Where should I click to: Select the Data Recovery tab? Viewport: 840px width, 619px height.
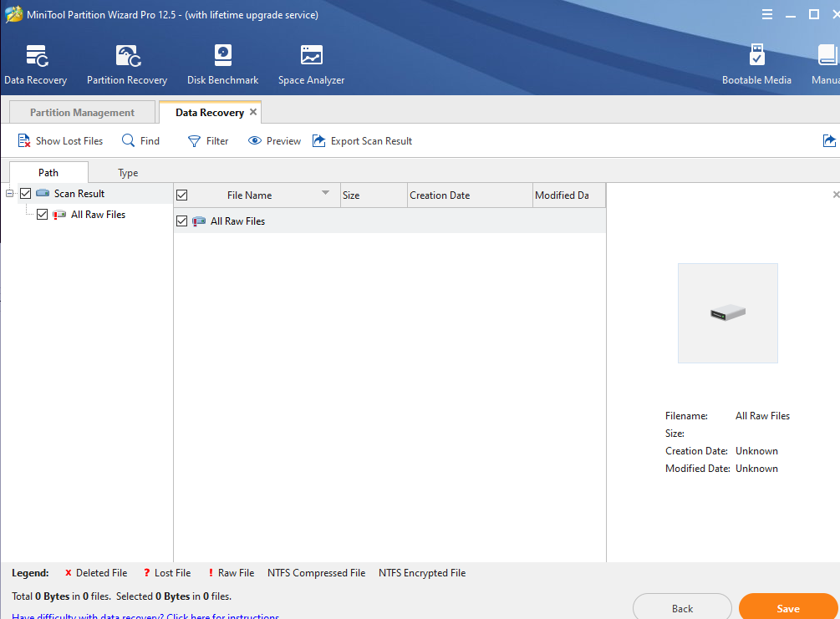coord(210,113)
